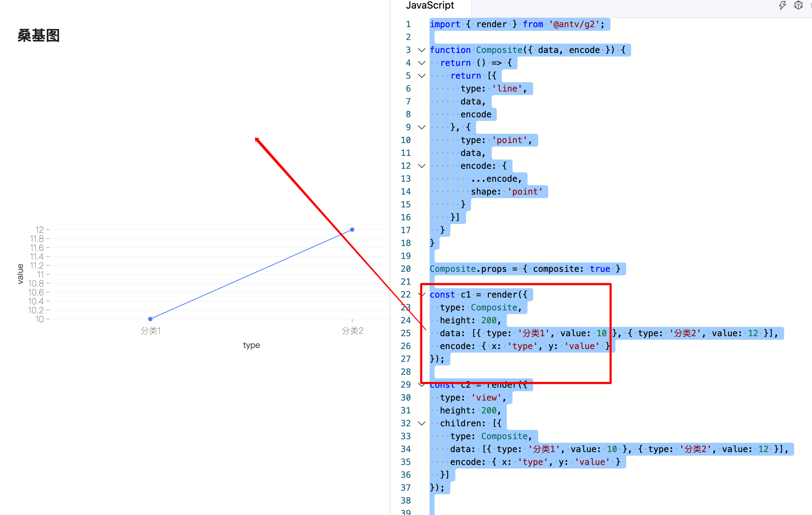This screenshot has height=515, width=812.
Task: Click the 分类1 data point on the chart
Action: 150,319
